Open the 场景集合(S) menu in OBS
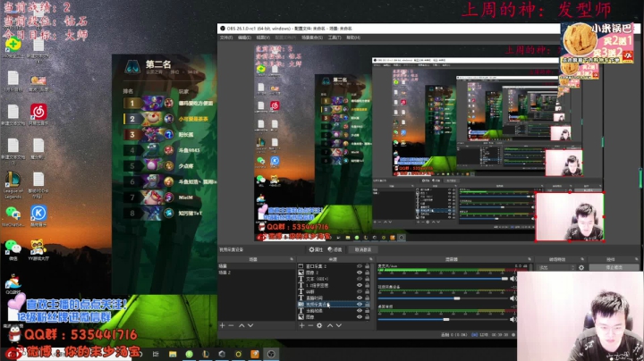The width and height of the screenshot is (644, 361). [312, 38]
